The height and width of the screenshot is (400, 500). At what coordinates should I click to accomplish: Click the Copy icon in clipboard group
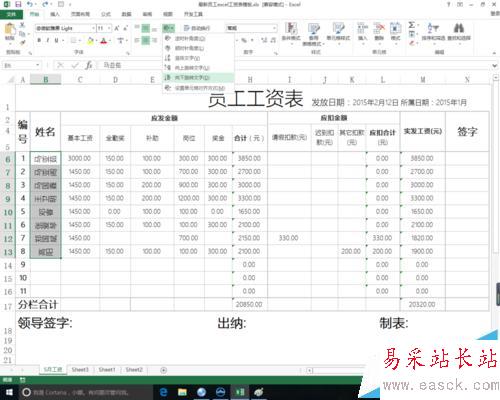pos(22,34)
